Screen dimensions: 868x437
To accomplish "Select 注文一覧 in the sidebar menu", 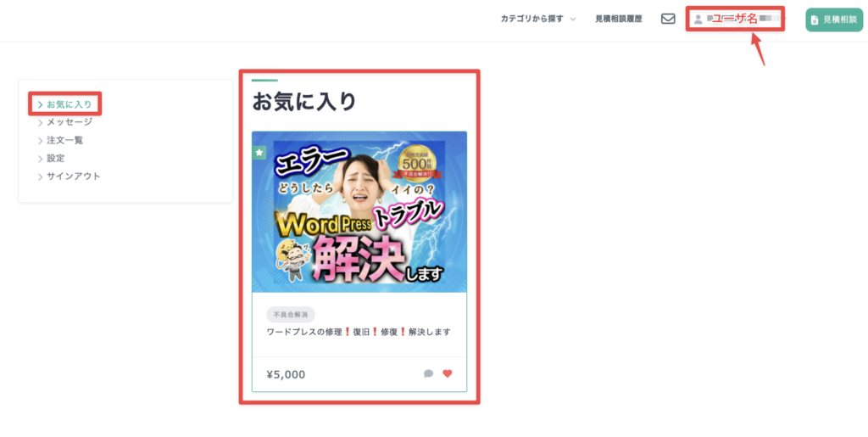I will [64, 141].
